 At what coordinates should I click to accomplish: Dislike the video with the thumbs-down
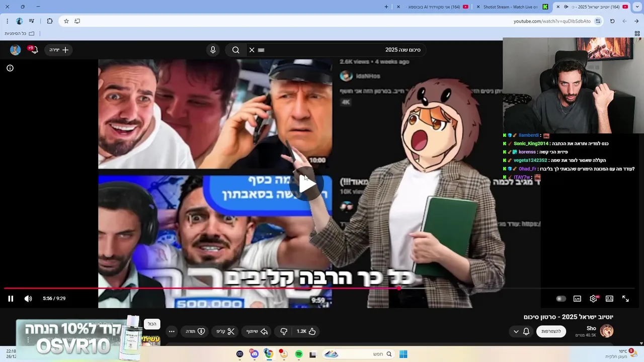pyautogui.click(x=284, y=331)
